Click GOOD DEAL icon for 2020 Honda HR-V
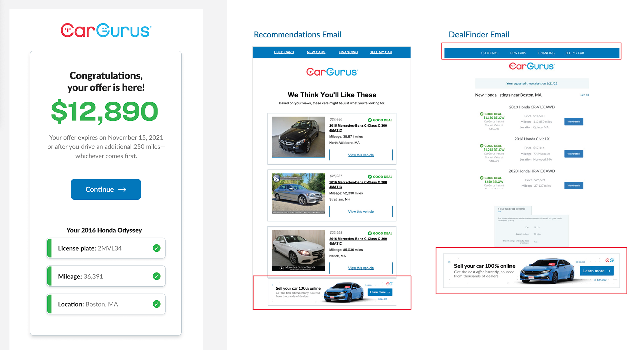This screenshot has width=644, height=358. (x=482, y=178)
